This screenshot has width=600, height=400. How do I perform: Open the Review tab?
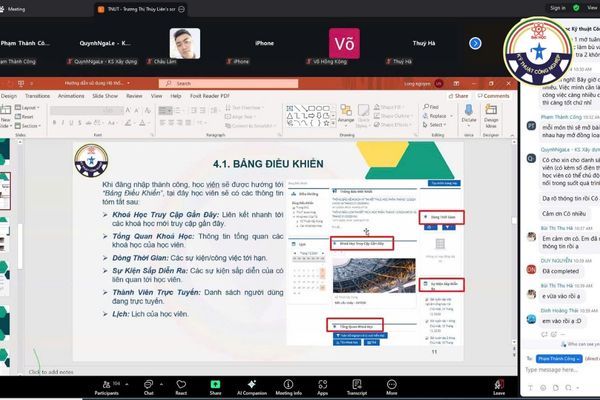(134, 96)
